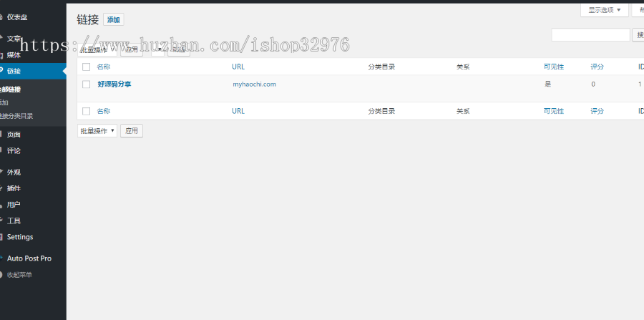The width and height of the screenshot is (644, 320).
Task: Open the Auto Post Pro menu
Action: (x=29, y=258)
